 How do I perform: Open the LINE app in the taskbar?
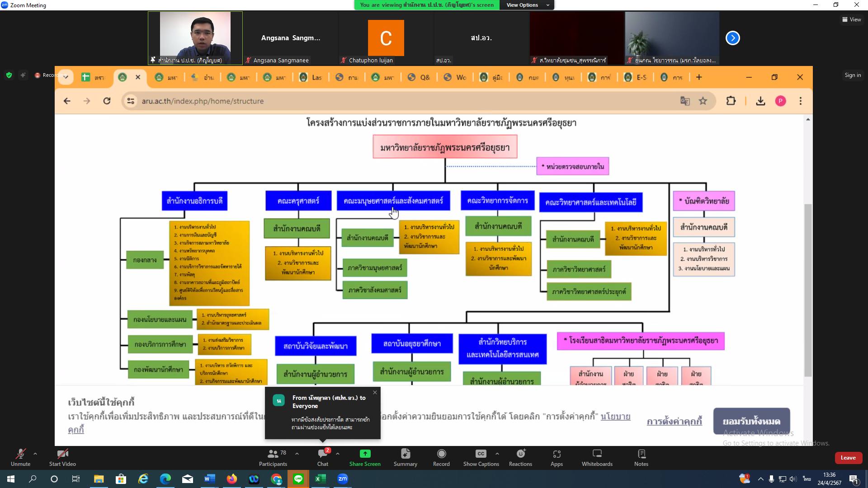[x=298, y=479]
